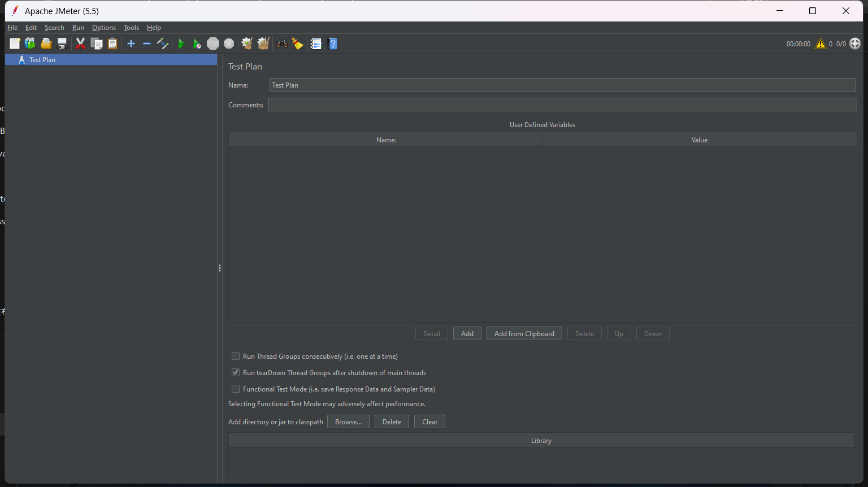Screen dimensions: 868x487
Task: Click the Up button
Action: click(619, 334)
